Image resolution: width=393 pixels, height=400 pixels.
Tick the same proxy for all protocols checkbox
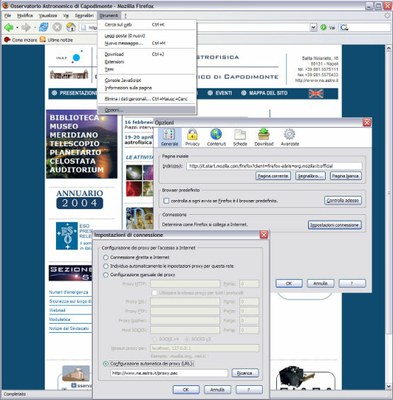(154, 293)
